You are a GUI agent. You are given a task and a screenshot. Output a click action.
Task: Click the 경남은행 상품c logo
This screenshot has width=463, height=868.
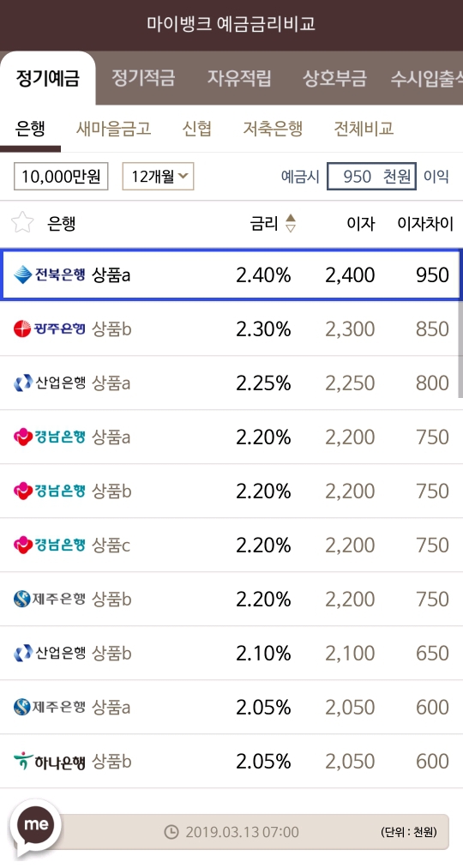[49, 546]
